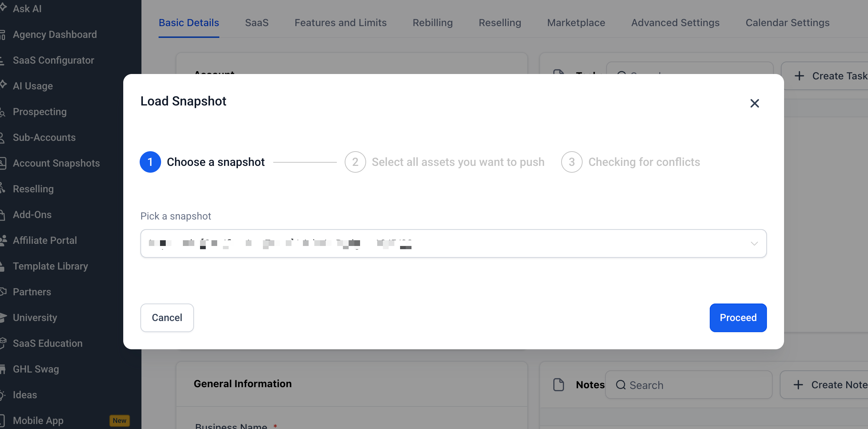868x429 pixels.
Task: Open Agency Dashboard in sidebar
Action: pos(55,34)
